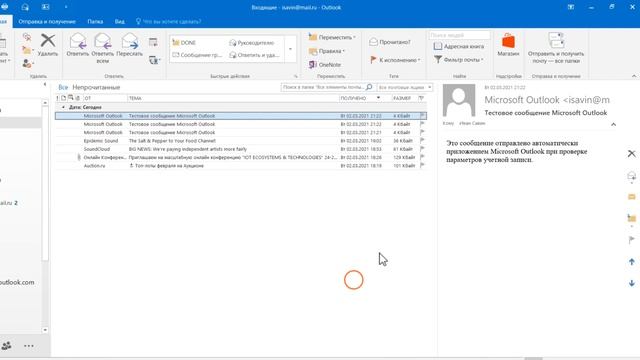Open the Онлайн Конферен... IOT ECOSYSTEMS email
Screen dimensions: 640x360
(241, 157)
